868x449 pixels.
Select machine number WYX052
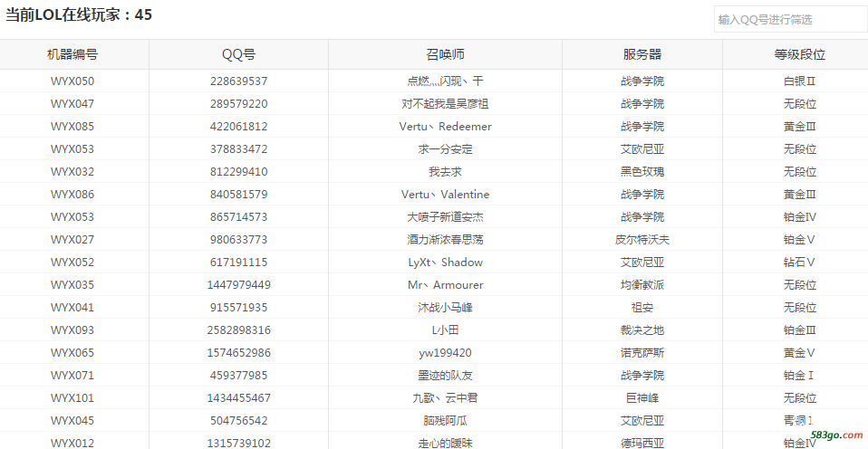pyautogui.click(x=72, y=263)
